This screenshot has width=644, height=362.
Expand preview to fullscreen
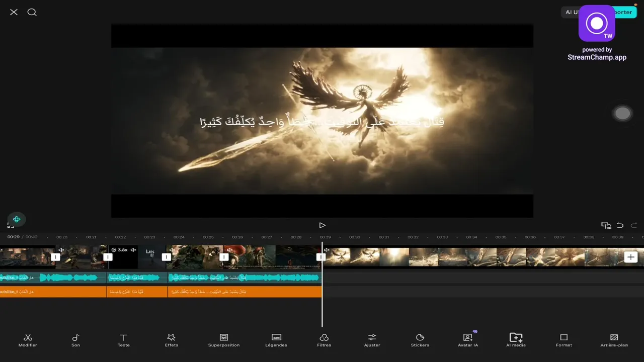[x=11, y=226]
